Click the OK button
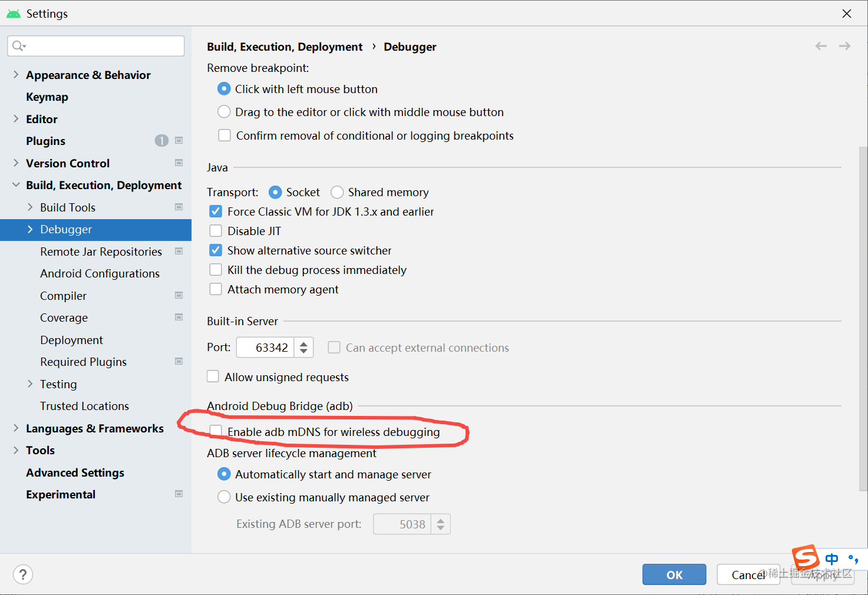868x595 pixels. tap(674, 574)
